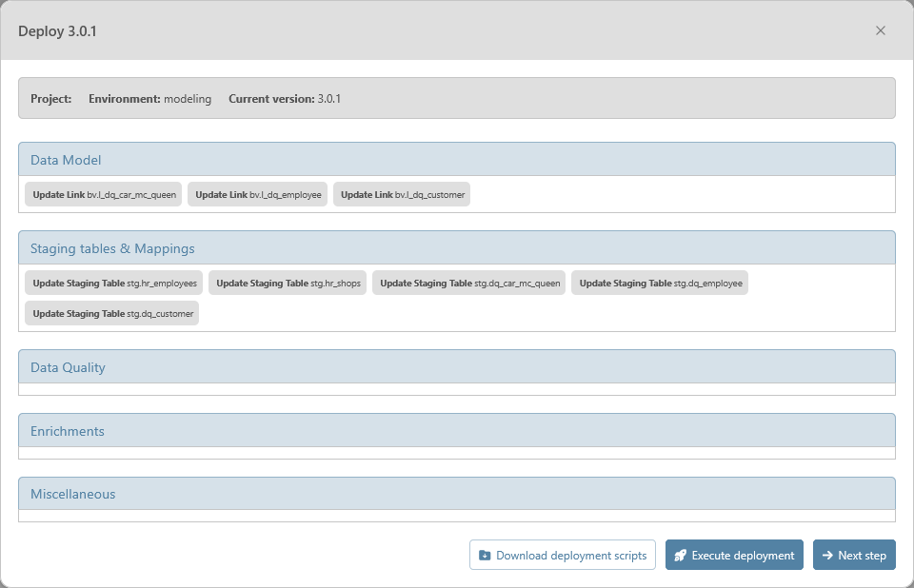Click Update Staging Table stg.dq_employee tag
914x588 pixels.
tap(660, 284)
